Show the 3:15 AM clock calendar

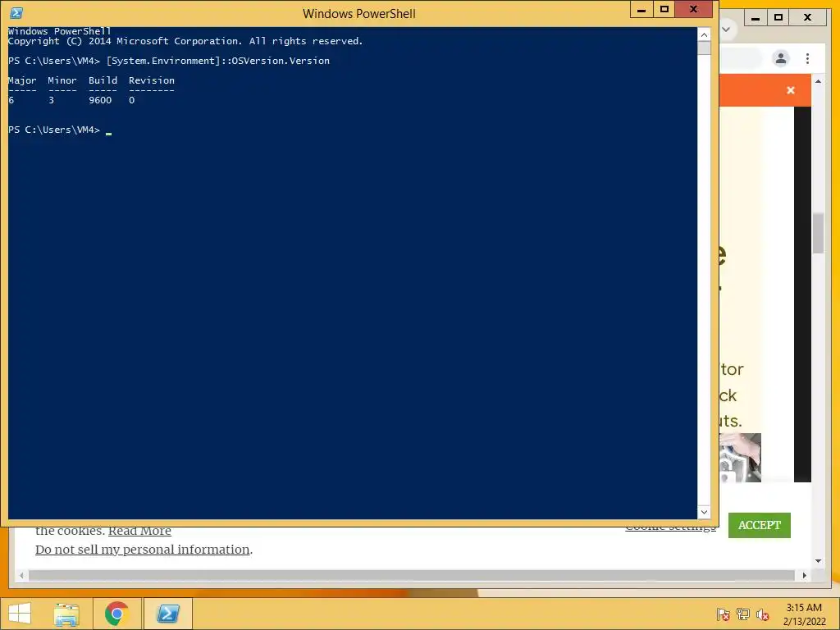tap(804, 614)
